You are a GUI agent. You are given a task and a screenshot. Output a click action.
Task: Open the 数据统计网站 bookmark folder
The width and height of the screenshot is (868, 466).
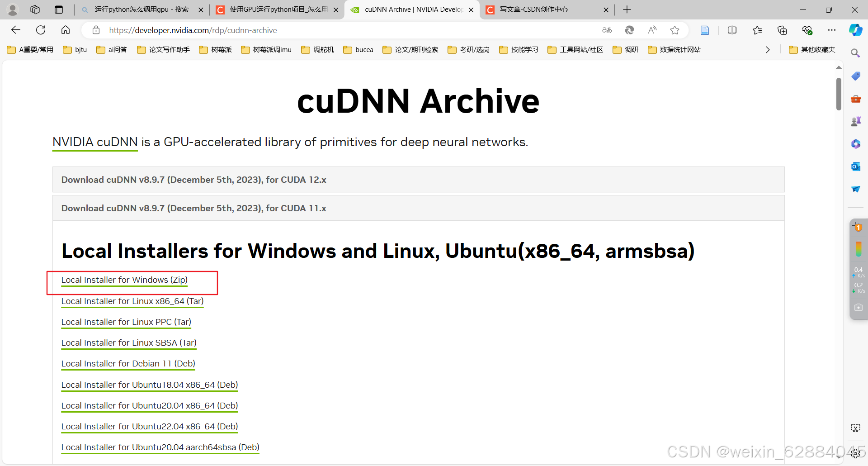675,50
